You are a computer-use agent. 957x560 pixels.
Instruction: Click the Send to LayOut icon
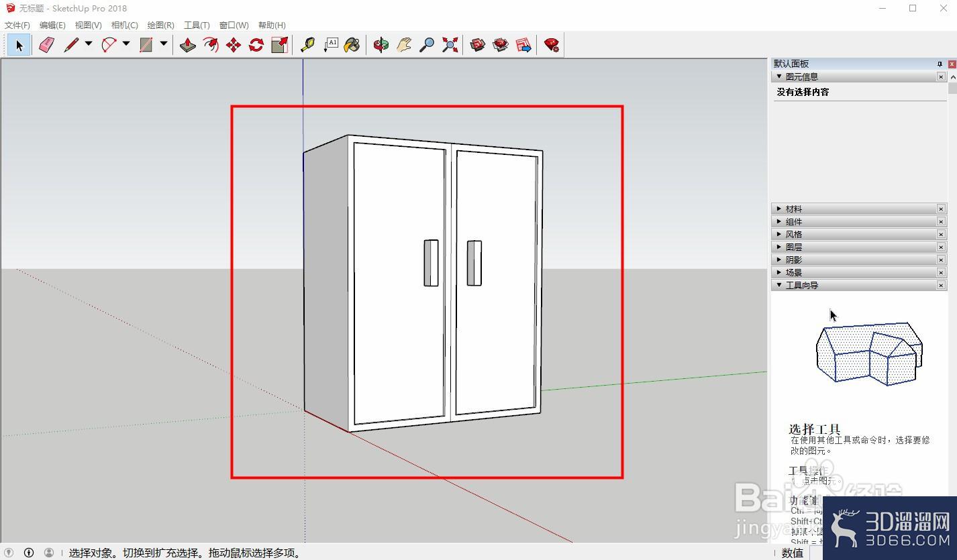click(523, 45)
